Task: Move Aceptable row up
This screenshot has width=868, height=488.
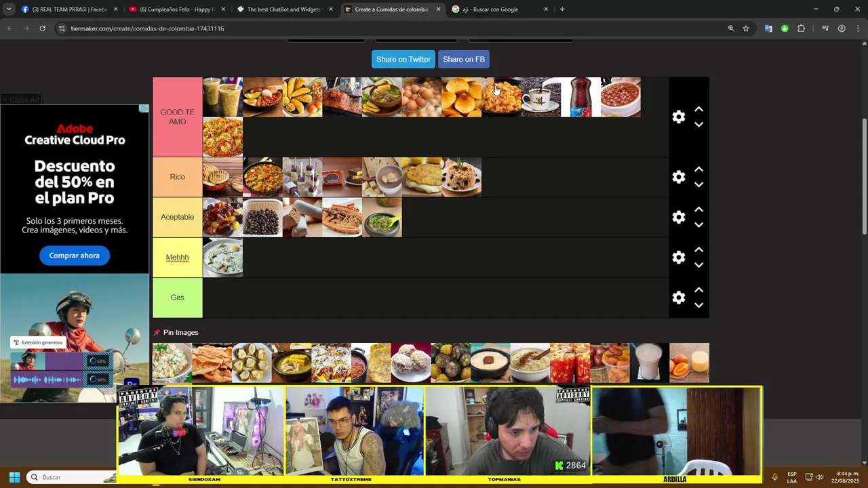Action: point(698,209)
